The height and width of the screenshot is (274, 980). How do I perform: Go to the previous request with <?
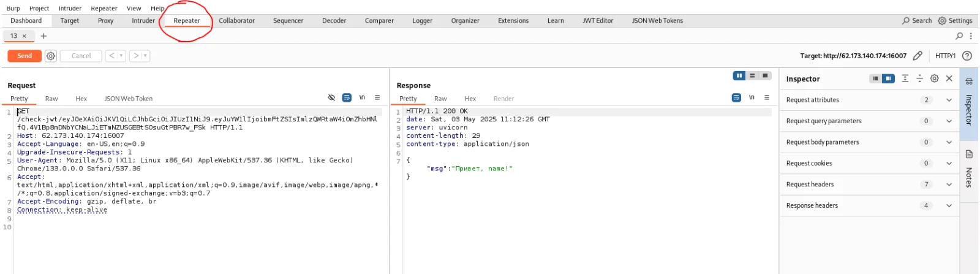[x=111, y=56]
